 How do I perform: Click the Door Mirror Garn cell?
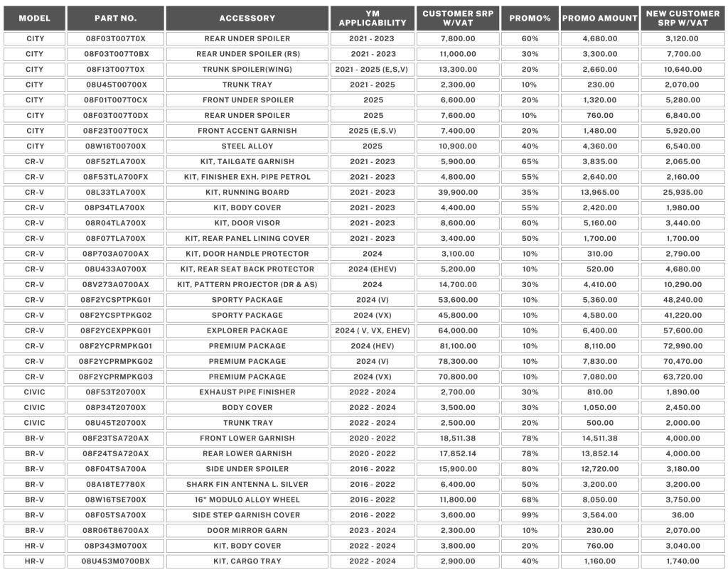coord(247,531)
